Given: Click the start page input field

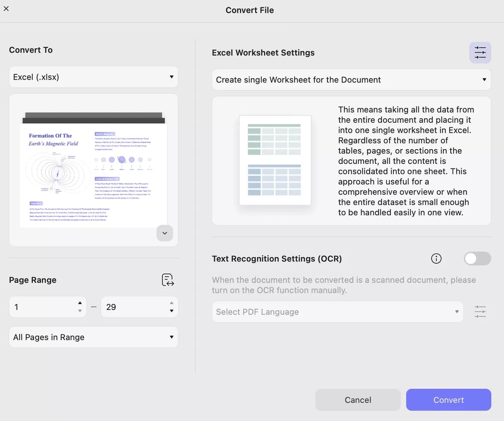Looking at the screenshot, I should pos(43,307).
